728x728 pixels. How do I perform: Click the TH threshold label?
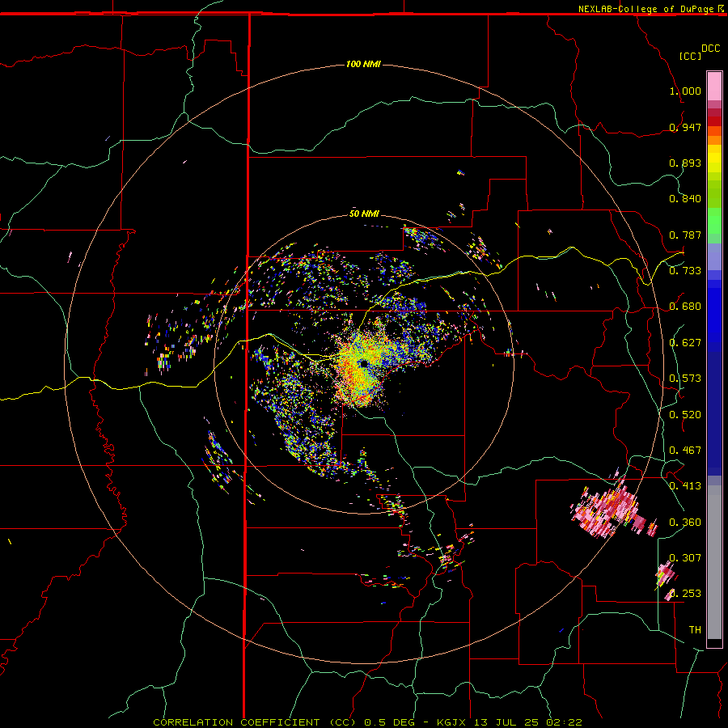[x=695, y=630]
